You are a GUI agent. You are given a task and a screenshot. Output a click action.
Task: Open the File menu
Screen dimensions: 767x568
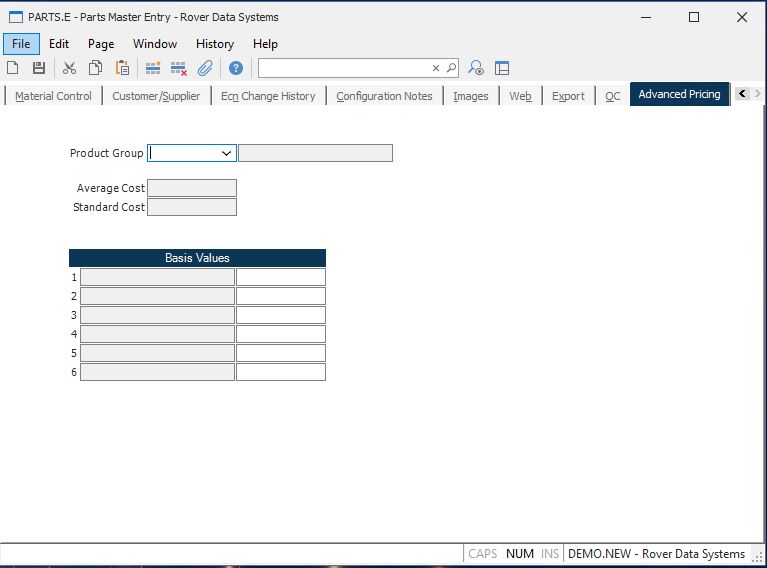(21, 44)
